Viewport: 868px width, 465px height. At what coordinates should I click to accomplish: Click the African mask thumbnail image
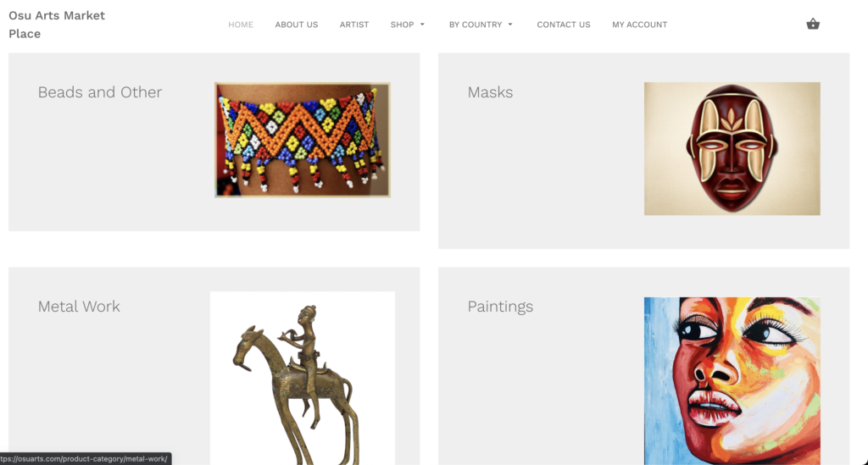click(732, 149)
